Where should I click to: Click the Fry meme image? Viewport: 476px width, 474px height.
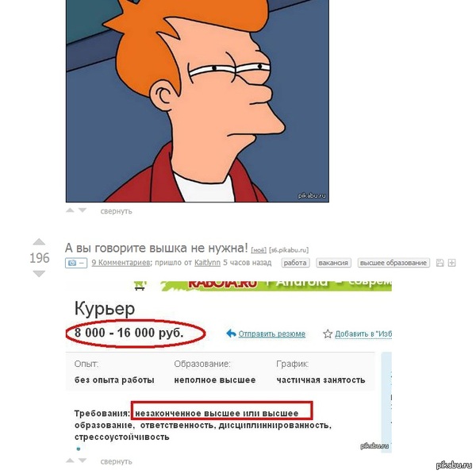[x=198, y=101]
